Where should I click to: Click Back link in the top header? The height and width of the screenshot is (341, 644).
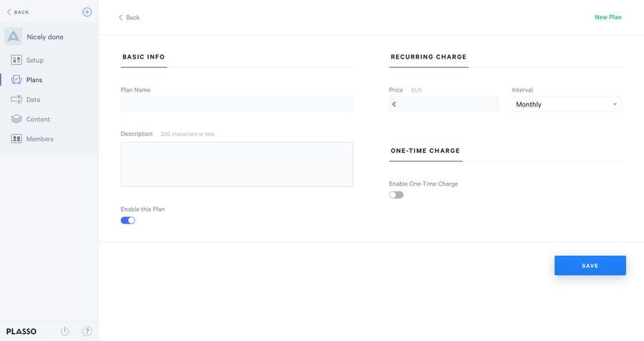(129, 17)
